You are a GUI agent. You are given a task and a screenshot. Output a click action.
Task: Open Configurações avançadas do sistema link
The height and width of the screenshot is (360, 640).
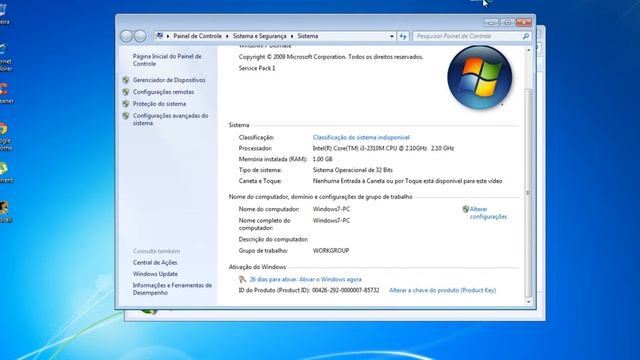(171, 120)
